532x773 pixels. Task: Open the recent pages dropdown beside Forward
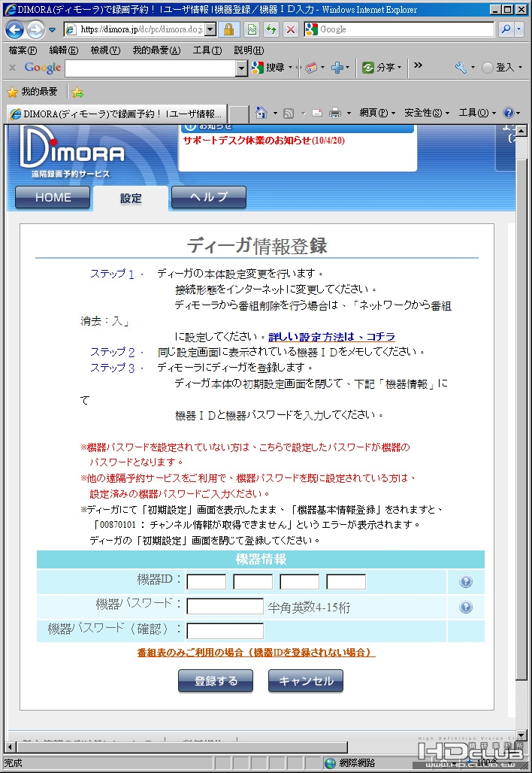52,30
